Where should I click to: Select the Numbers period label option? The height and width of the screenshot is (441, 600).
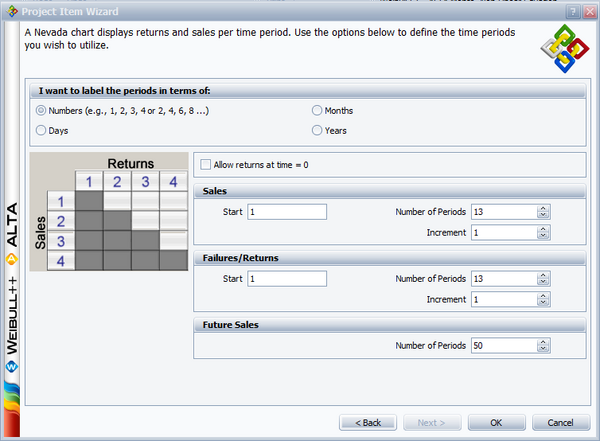point(41,110)
